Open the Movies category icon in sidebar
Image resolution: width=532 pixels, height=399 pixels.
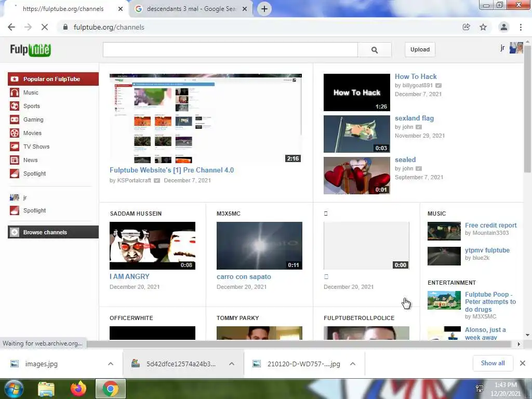pos(14,133)
